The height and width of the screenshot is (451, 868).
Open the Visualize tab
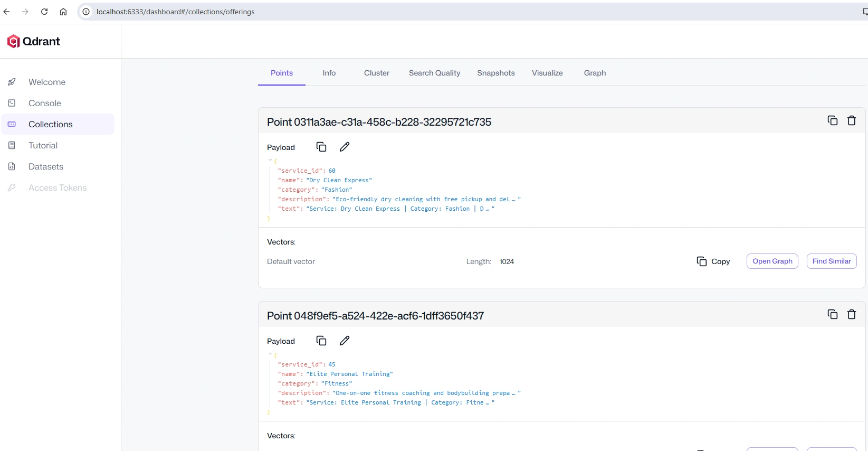click(547, 73)
